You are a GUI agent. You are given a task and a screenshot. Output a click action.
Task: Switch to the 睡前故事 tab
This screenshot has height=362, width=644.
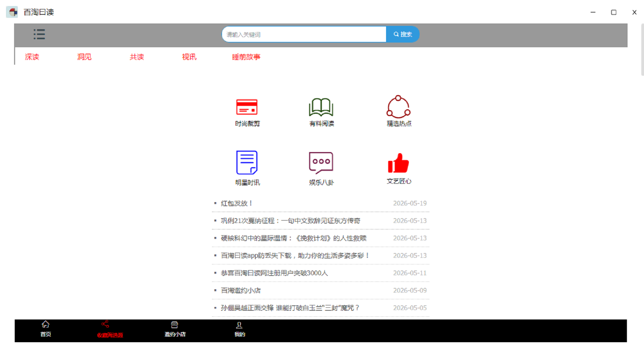click(246, 57)
